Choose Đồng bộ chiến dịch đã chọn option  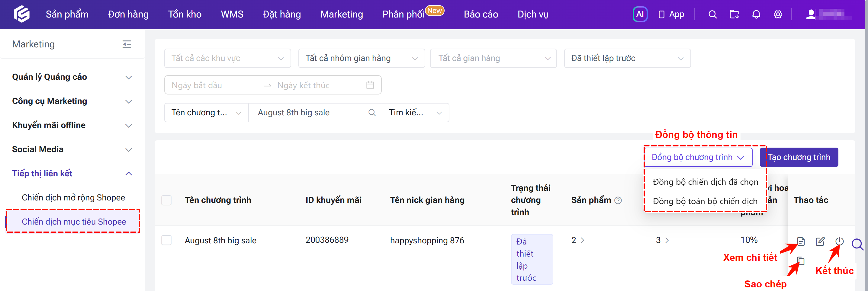point(705,182)
